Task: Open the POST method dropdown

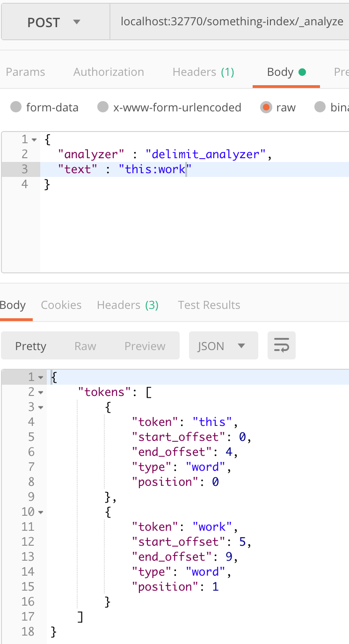Action: (x=55, y=22)
